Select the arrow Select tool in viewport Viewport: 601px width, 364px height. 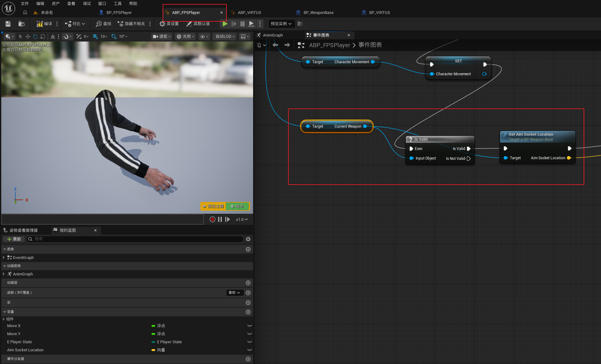[20, 37]
